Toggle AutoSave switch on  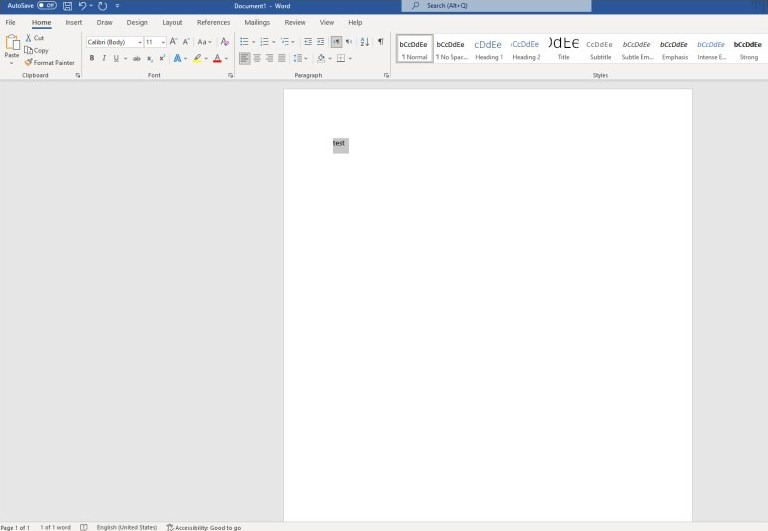tap(47, 5)
